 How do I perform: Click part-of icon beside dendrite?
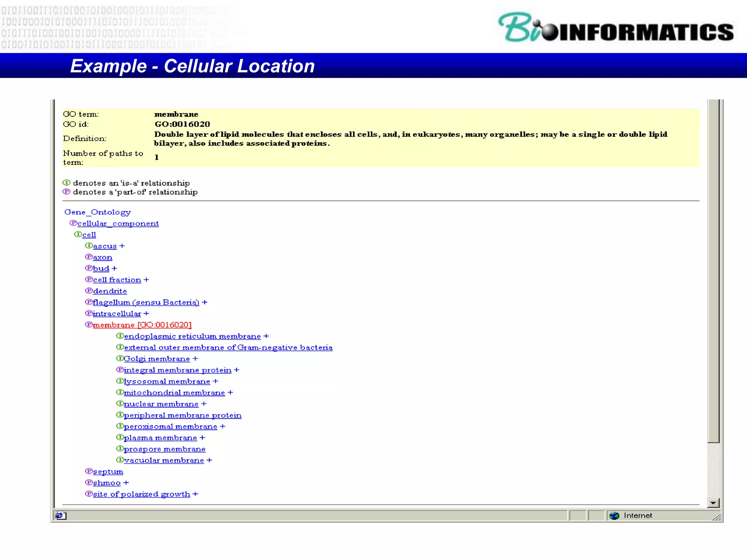89,291
